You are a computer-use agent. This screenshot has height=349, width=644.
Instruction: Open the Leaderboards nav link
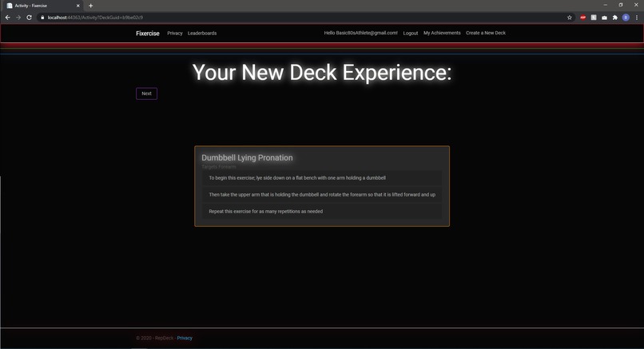pyautogui.click(x=202, y=34)
